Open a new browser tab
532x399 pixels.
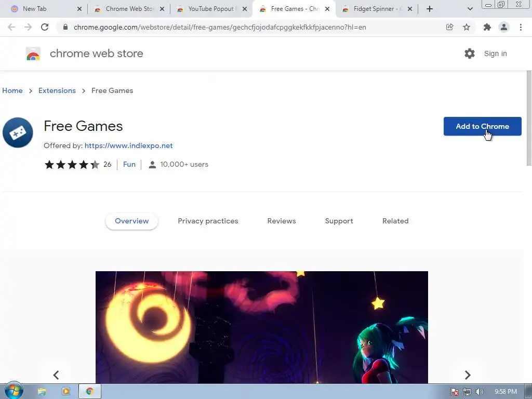coord(430,9)
